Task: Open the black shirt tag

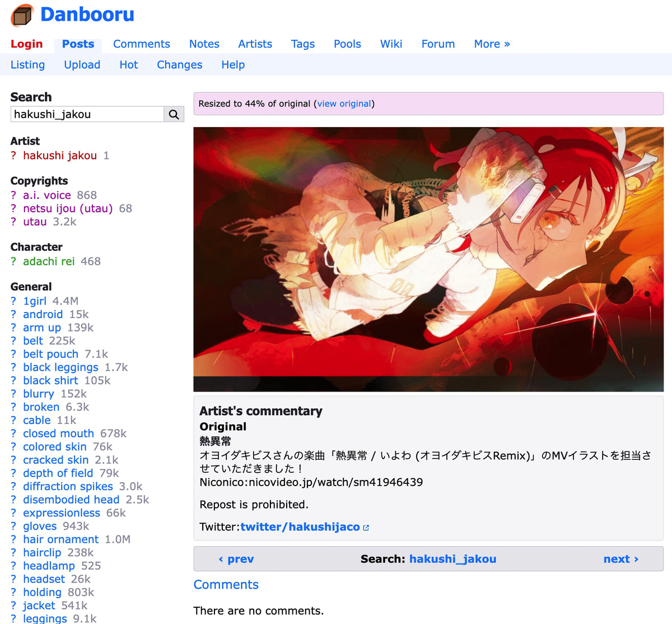Action: 50,381
